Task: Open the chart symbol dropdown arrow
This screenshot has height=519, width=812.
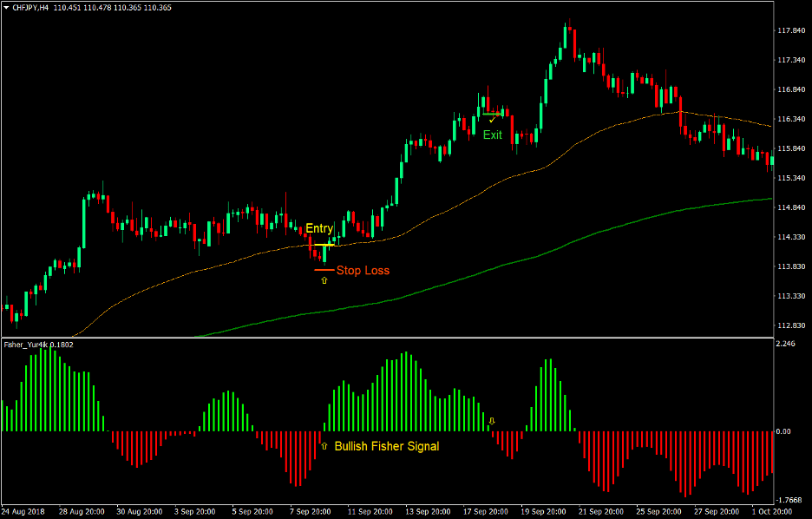Action: (7, 7)
